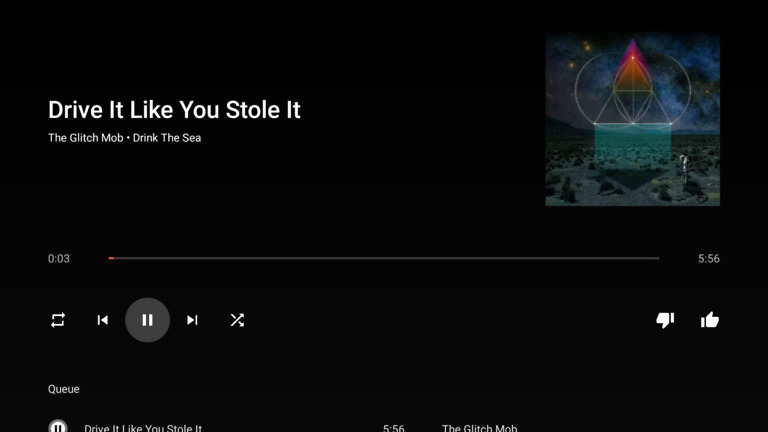Toggle shuffle playback
Screen dimensions: 768x432
237,320
